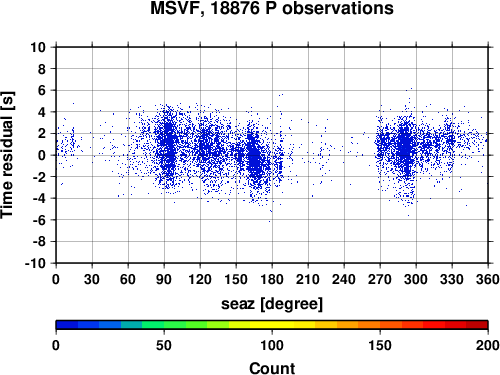Select the yellow colorbar segment above 100
500x375 pixels.
[x=283, y=325]
